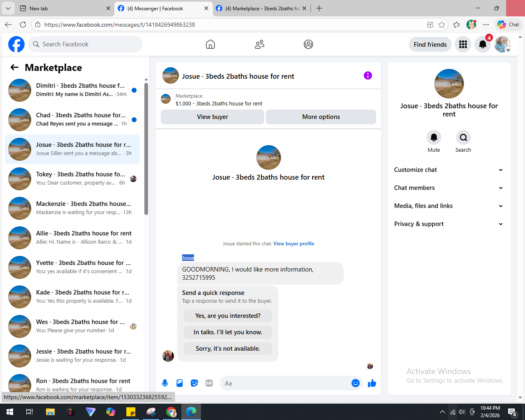The width and height of the screenshot is (525, 420).
Task: Expand Privacy & support section
Action: (x=449, y=224)
